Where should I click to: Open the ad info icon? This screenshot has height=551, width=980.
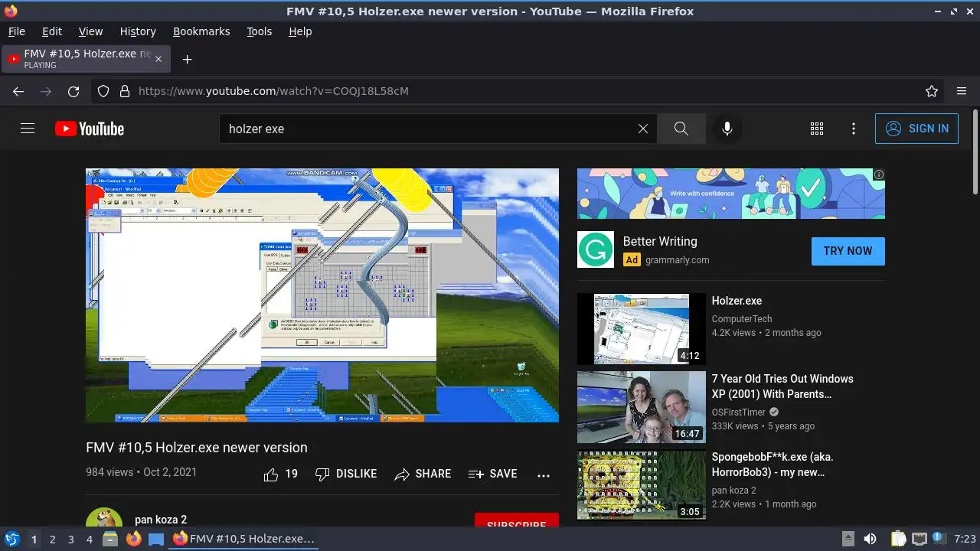879,174
